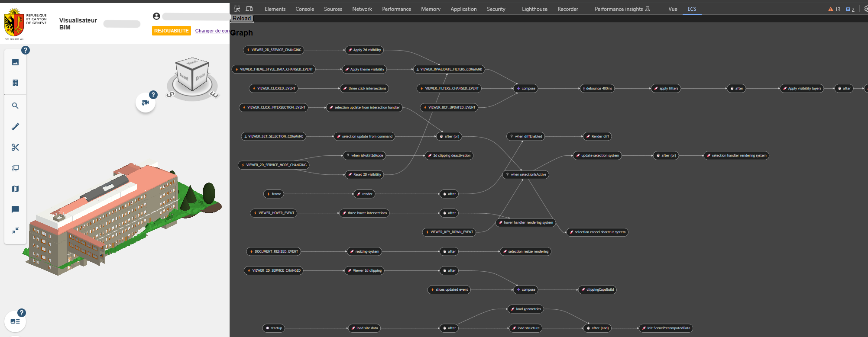Image resolution: width=868 pixels, height=337 pixels.
Task: Click the REJOUABILITE button
Action: [x=172, y=31]
